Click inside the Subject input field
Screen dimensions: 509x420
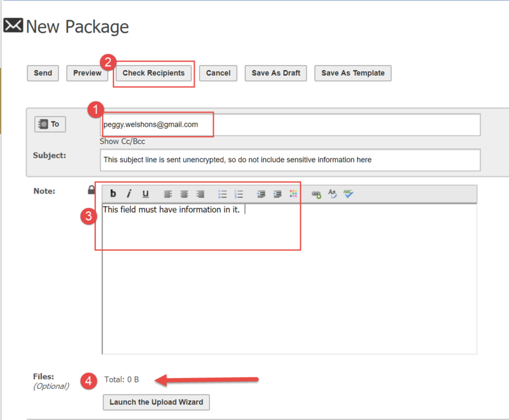[289, 160]
